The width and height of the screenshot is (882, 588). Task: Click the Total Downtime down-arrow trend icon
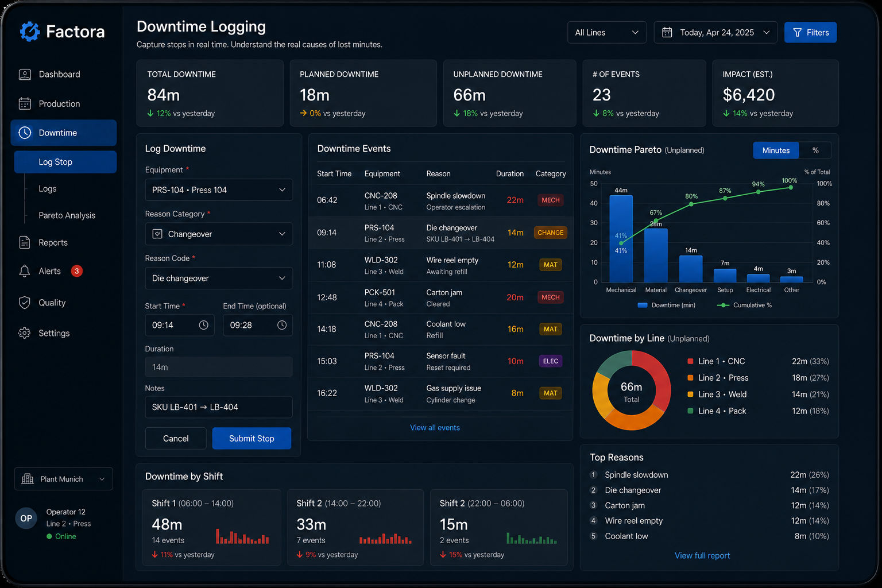150,113
